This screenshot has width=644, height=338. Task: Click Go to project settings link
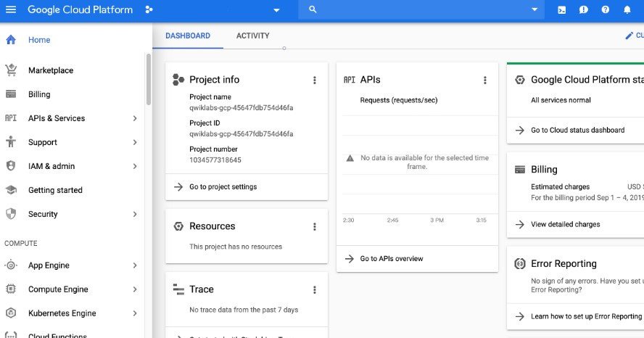[x=223, y=187]
